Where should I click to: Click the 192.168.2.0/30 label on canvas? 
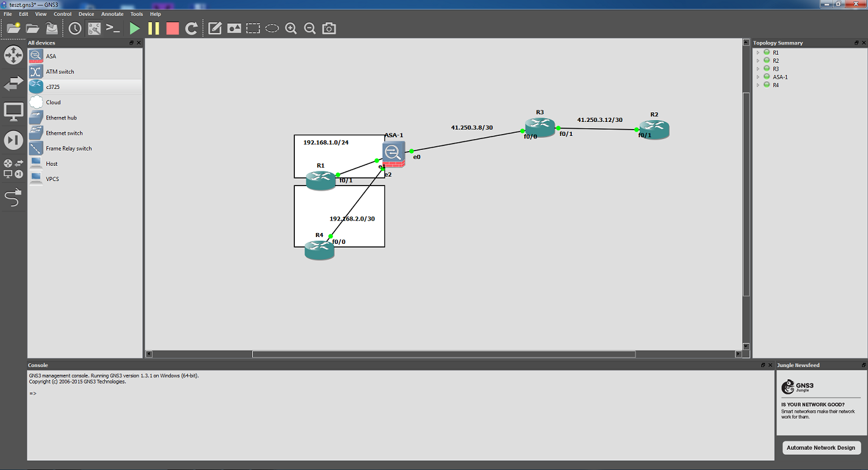352,218
